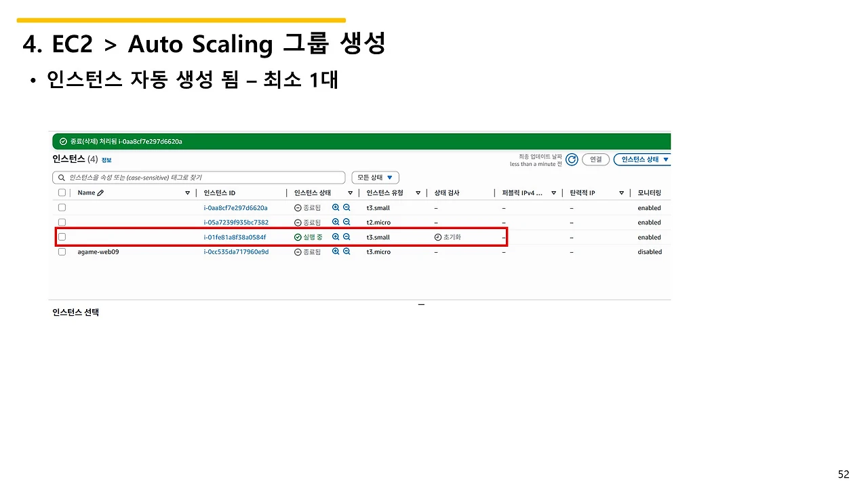The height and width of the screenshot is (488, 868).
Task: Click the pencil edit icon on Name column header
Action: [x=100, y=192]
